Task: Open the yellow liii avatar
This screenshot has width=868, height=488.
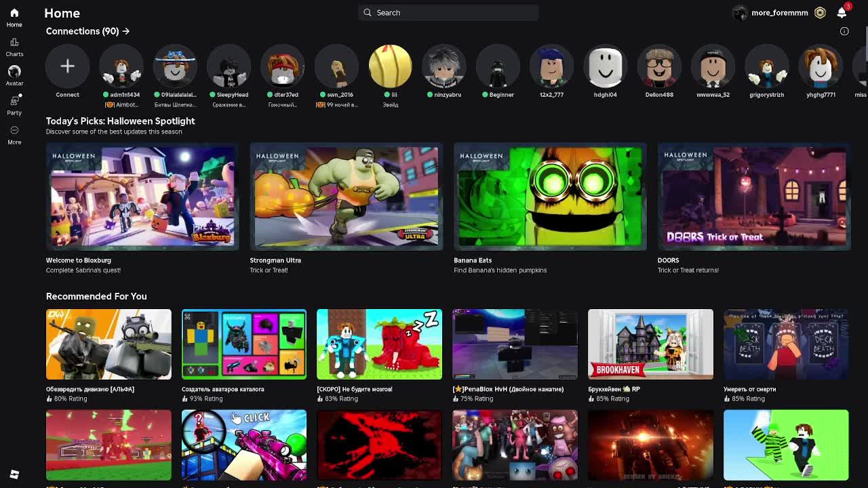Action: (x=390, y=66)
